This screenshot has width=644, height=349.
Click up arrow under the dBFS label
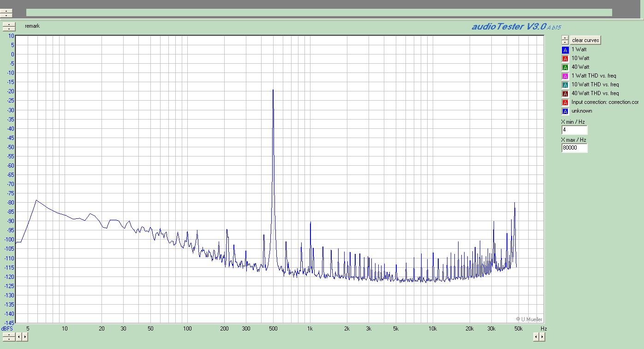(x=8, y=335)
